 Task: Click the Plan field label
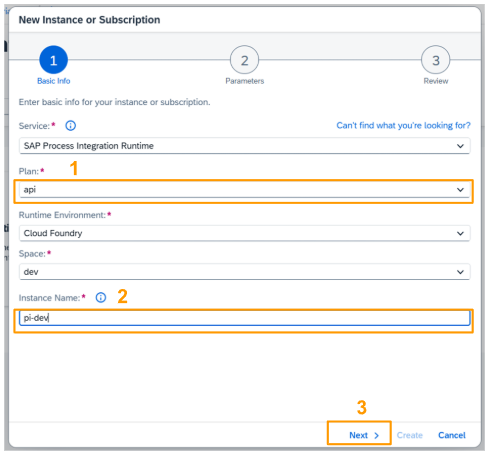[x=29, y=171]
